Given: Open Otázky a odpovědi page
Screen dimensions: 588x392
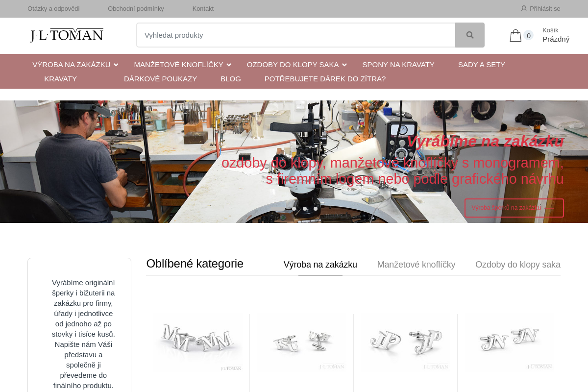Looking at the screenshot, I should tap(53, 8).
